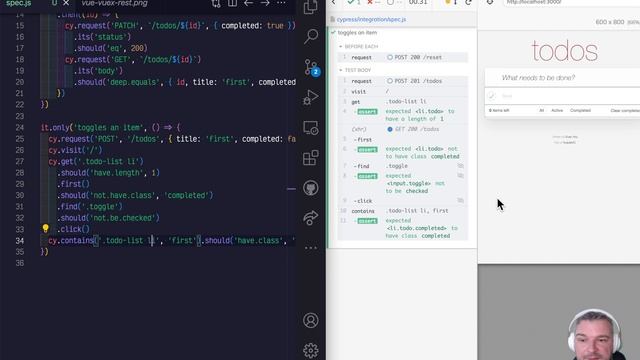The height and width of the screenshot is (360, 640).
Task: Select assert input.toggle not to be checked
Action: click(x=402, y=183)
